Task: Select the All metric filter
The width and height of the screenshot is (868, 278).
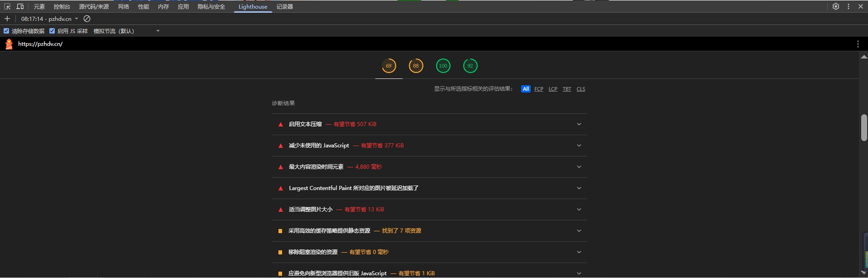Action: pyautogui.click(x=525, y=89)
